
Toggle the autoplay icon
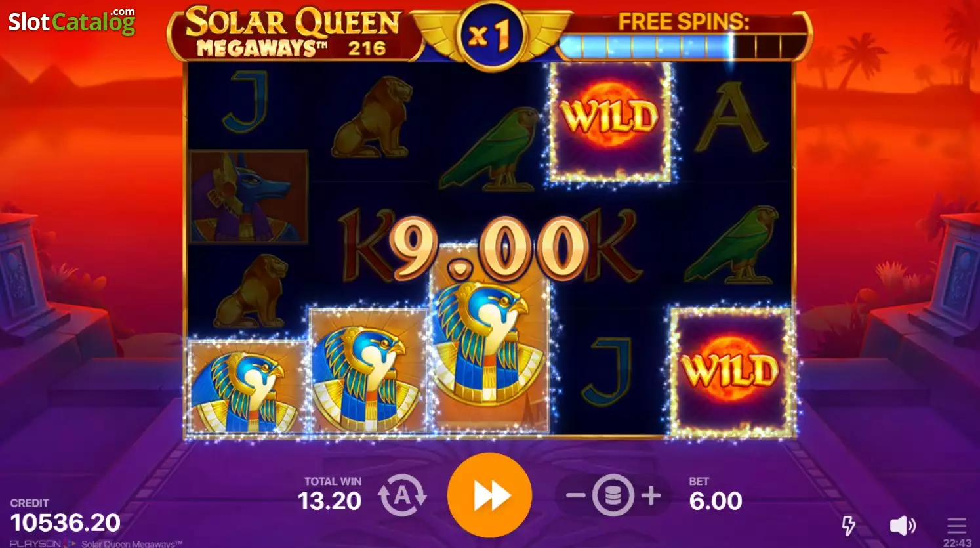click(402, 496)
